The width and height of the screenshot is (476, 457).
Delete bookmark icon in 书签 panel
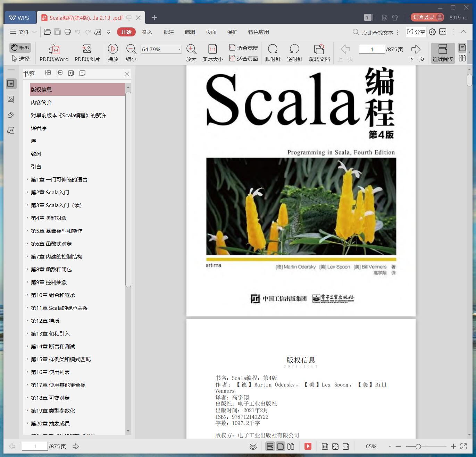82,73
